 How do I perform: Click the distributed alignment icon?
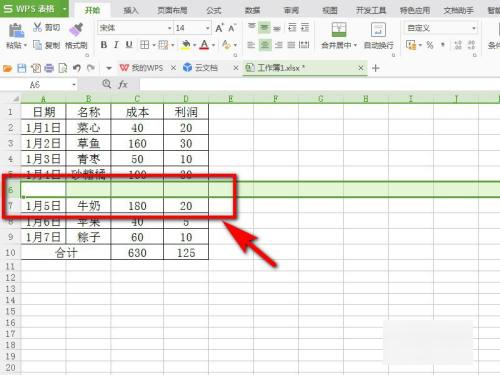tap(304, 45)
